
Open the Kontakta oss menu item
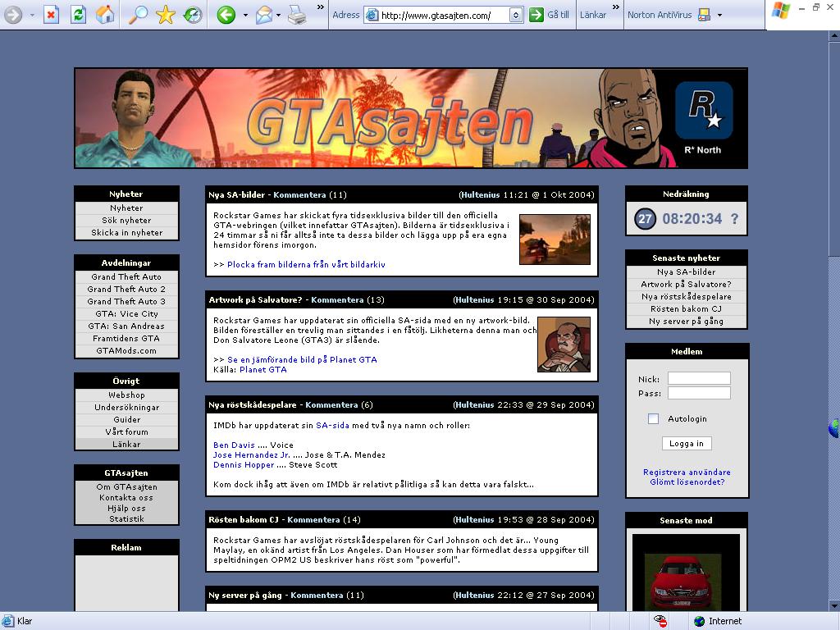click(x=126, y=498)
